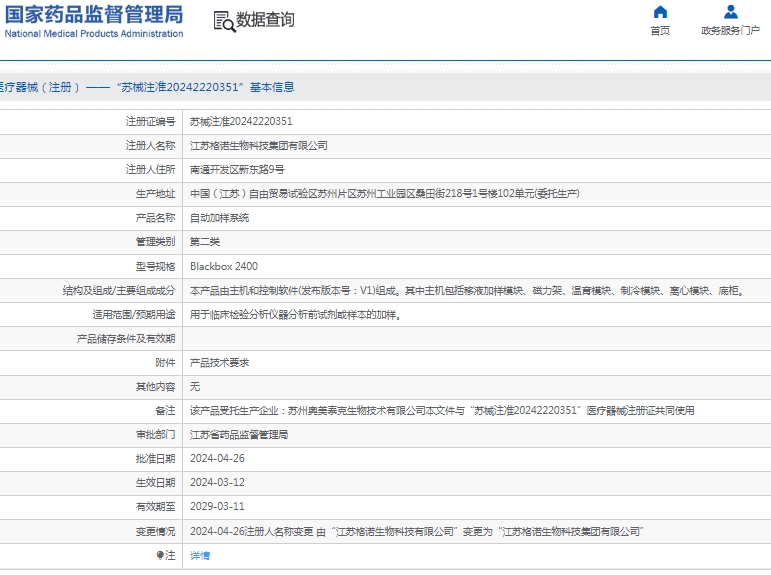Screen dimensions: 771x575
Task: Click the 变更情况 row label
Action: (x=155, y=532)
